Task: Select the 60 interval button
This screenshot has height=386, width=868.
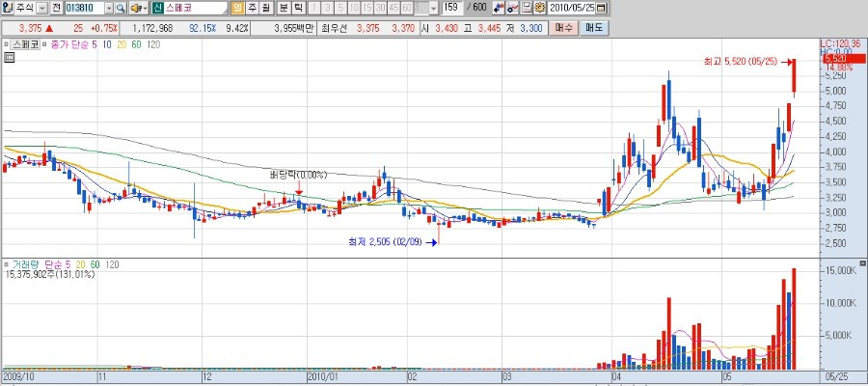Action: point(407,9)
